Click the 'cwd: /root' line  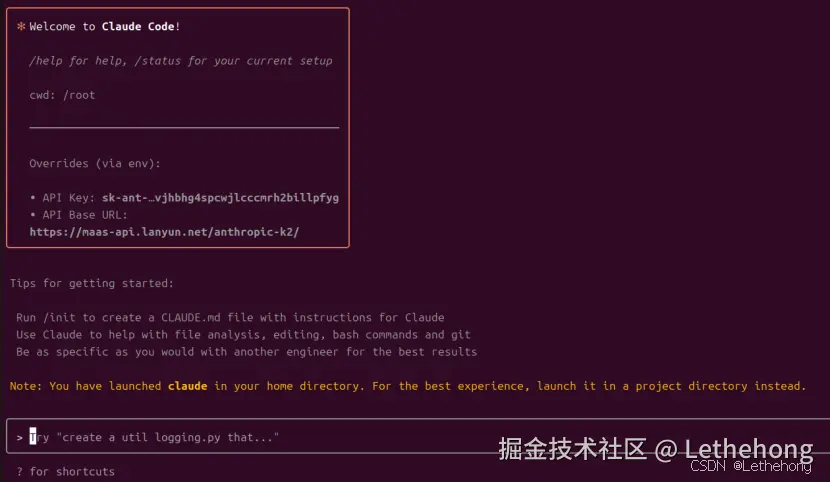(x=62, y=95)
